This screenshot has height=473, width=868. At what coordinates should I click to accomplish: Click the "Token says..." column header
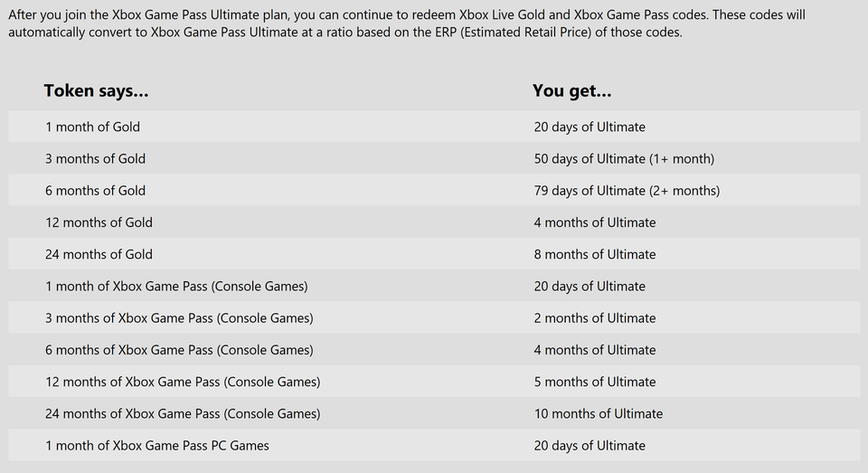pyautogui.click(x=96, y=90)
